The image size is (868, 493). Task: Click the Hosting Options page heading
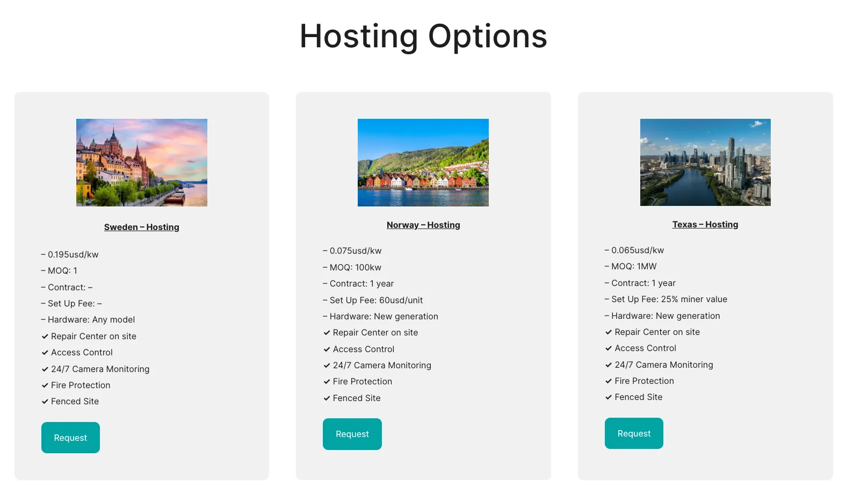(x=423, y=37)
